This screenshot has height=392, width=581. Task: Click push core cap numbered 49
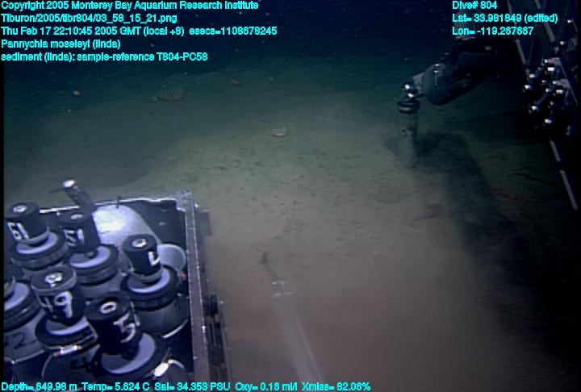[x=59, y=295]
